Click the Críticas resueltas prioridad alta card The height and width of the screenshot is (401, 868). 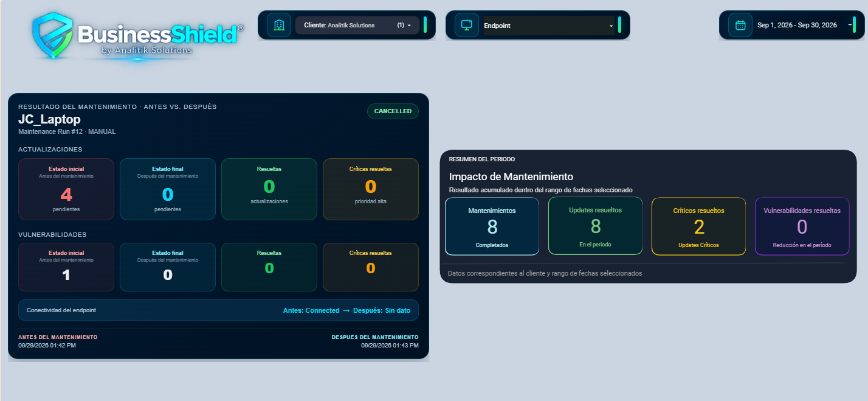coord(371,189)
